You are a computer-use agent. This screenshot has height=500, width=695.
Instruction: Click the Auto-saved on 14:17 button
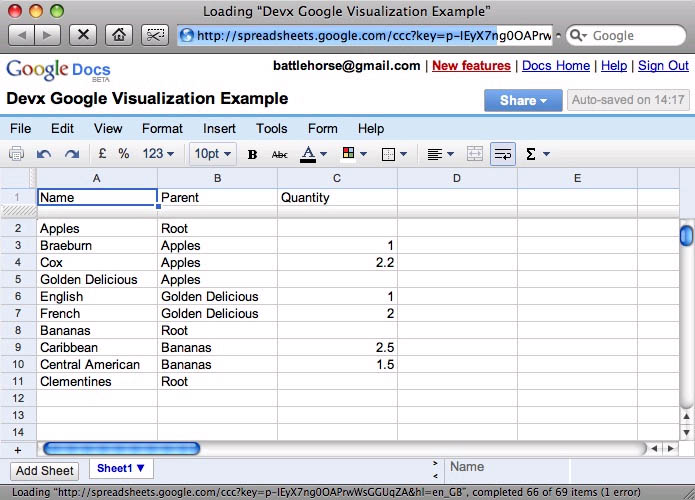(x=628, y=100)
